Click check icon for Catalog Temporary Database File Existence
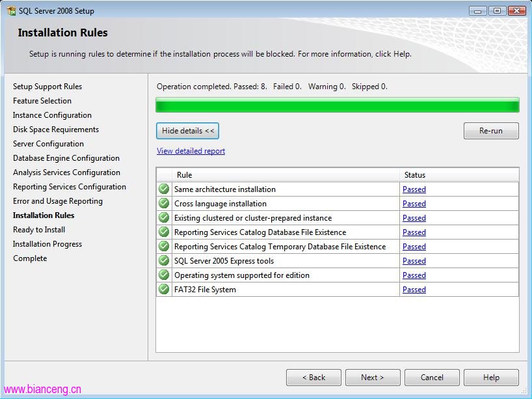 point(164,246)
